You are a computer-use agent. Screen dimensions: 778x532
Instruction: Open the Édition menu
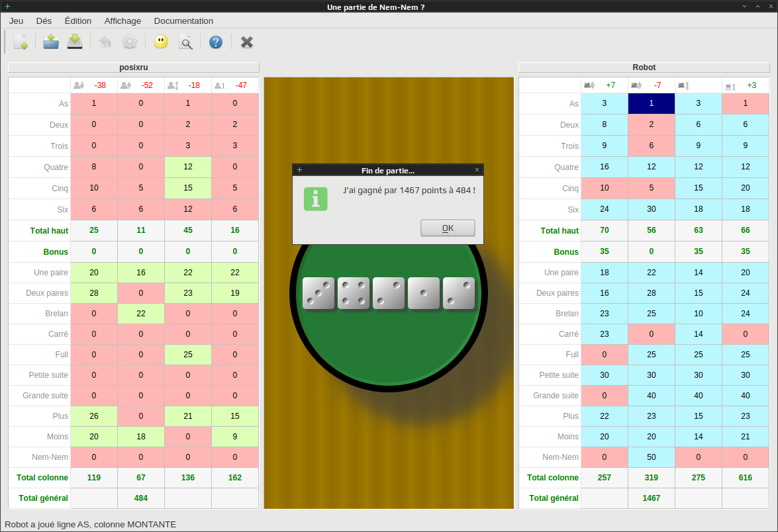pyautogui.click(x=78, y=21)
